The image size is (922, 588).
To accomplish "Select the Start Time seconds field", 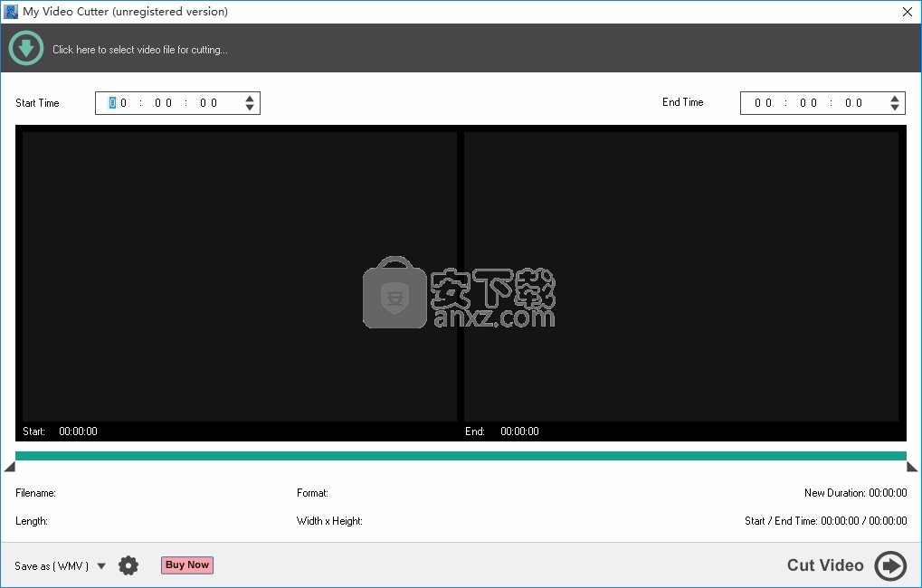I will 208,103.
